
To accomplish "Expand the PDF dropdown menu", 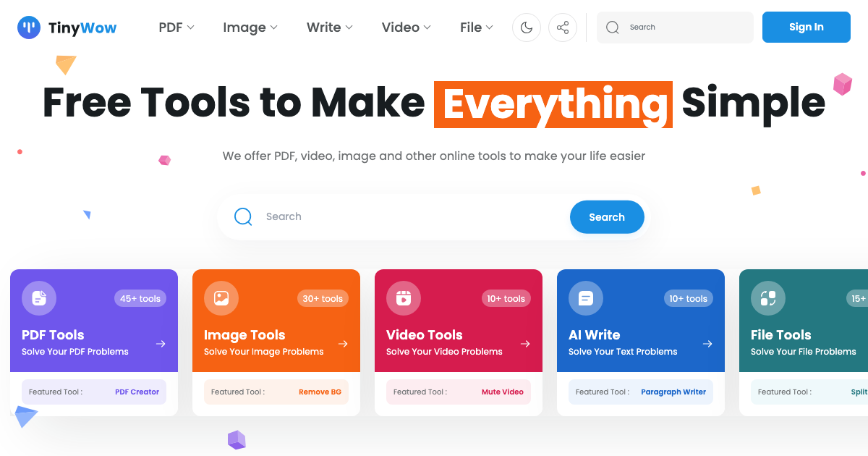I will [176, 28].
